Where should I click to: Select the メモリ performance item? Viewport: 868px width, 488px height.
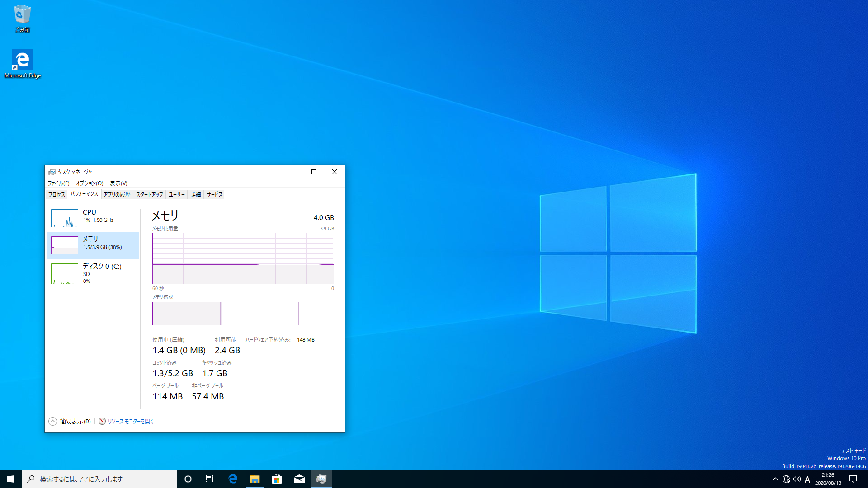tap(93, 245)
